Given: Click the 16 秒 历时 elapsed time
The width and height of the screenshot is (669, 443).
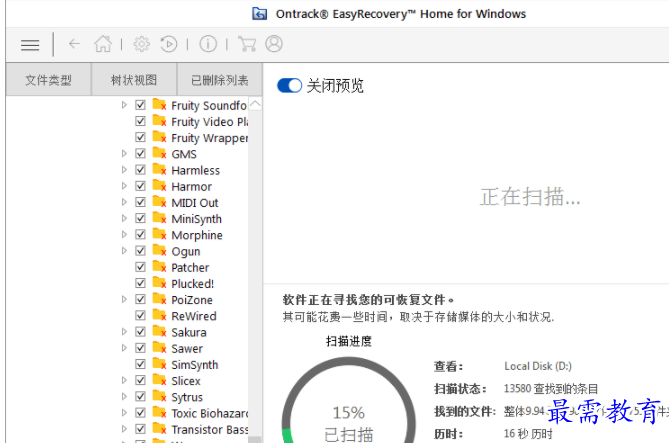Looking at the screenshot, I should [528, 434].
